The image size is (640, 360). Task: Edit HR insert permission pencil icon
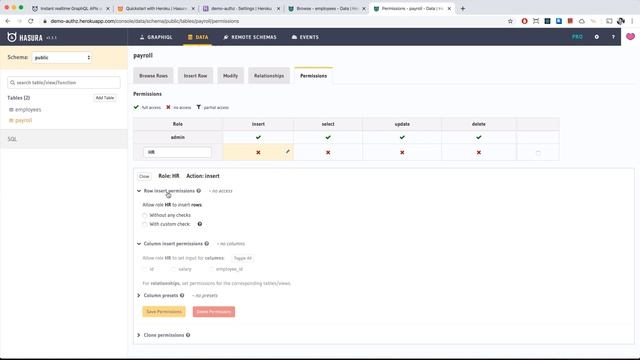[288, 151]
